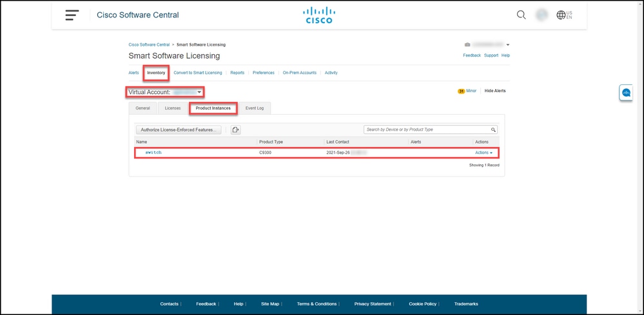Open the Actions dropdown for switch
This screenshot has width=644, height=315.
pos(483,153)
